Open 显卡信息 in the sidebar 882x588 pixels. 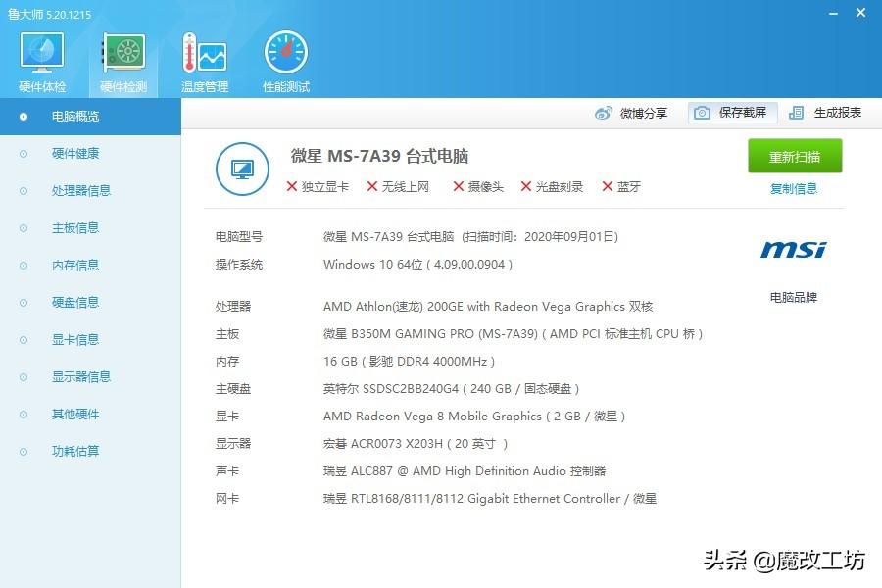(90, 339)
